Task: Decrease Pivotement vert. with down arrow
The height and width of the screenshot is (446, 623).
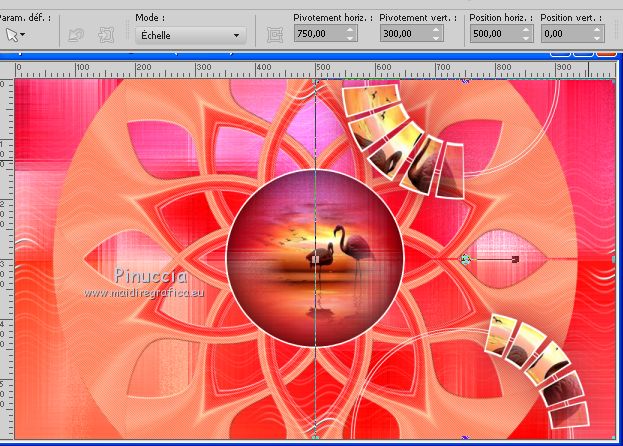Action: pyautogui.click(x=436, y=38)
